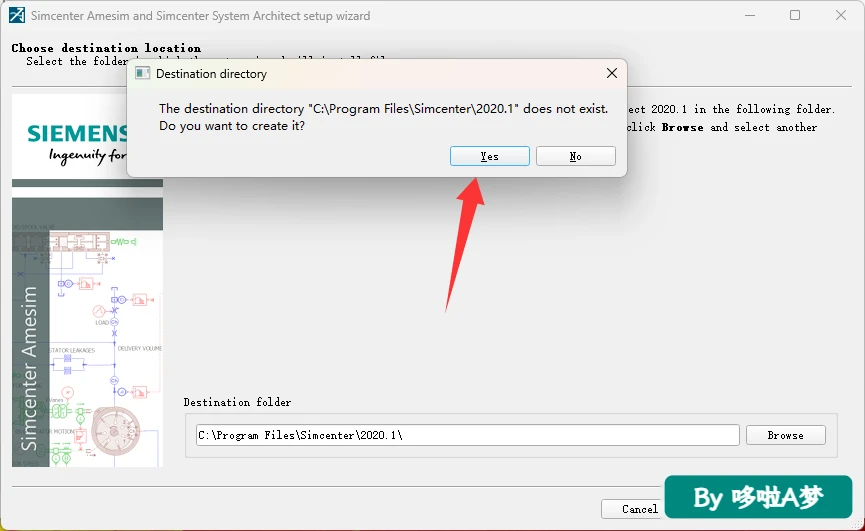Click the pump rotor illustration in the banner

point(116,431)
